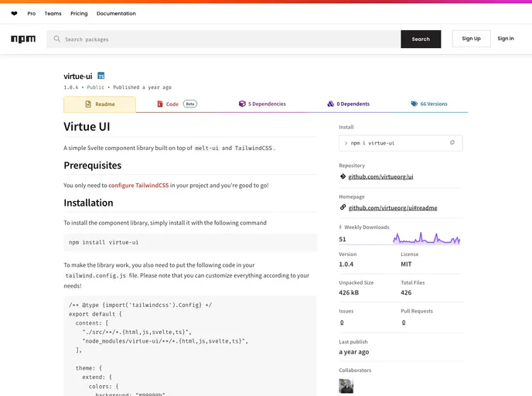Open the 66 Versions tab
Screen dimensions: 532x396
click(x=429, y=104)
